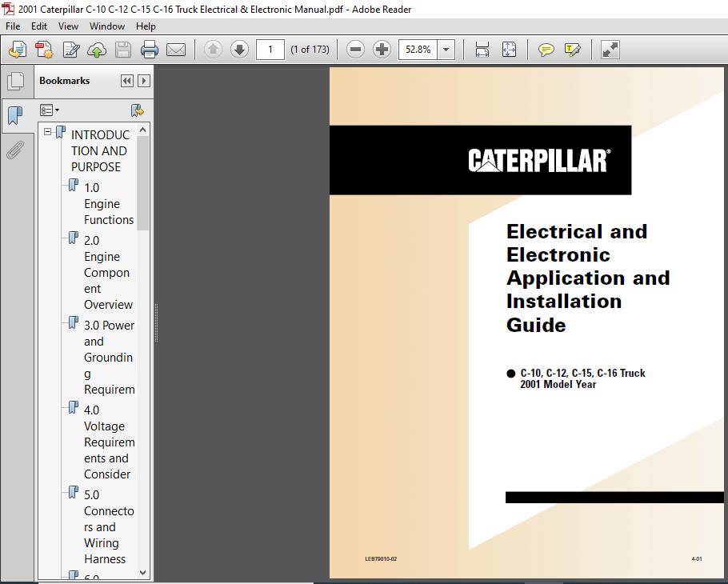Select the INTRODUCTION AND PURPOSE bookmark

point(100,151)
